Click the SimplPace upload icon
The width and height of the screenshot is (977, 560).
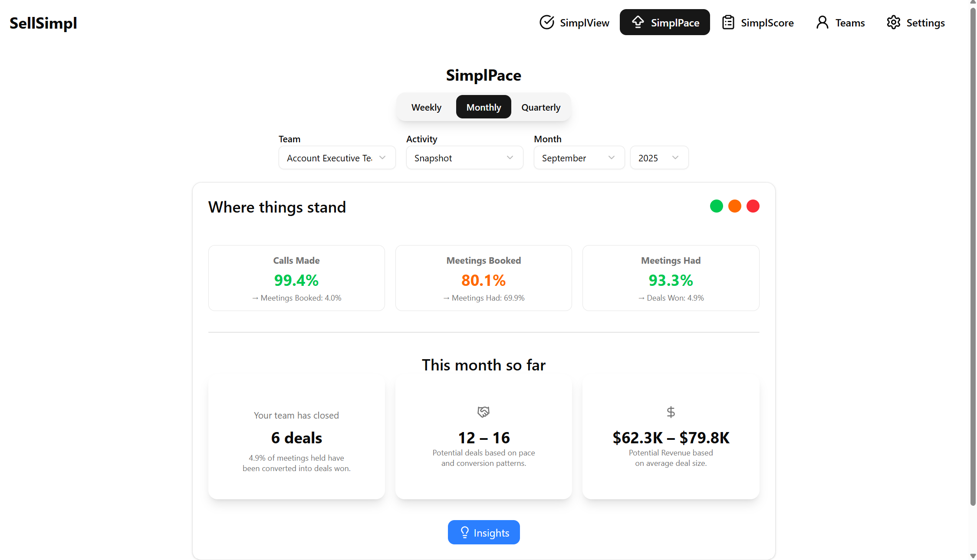coord(638,22)
